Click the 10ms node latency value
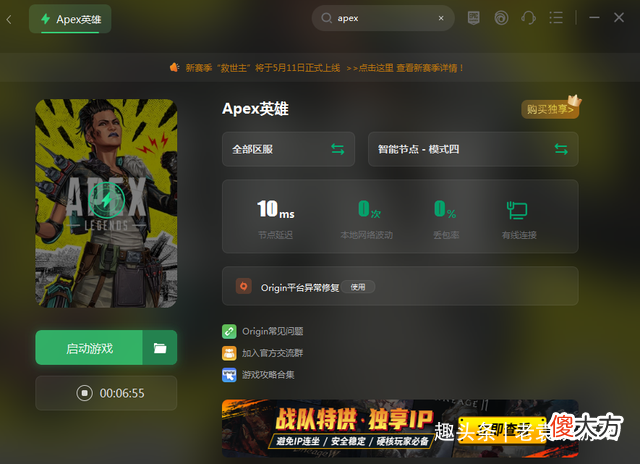Image resolution: width=640 pixels, height=464 pixels. [x=276, y=209]
